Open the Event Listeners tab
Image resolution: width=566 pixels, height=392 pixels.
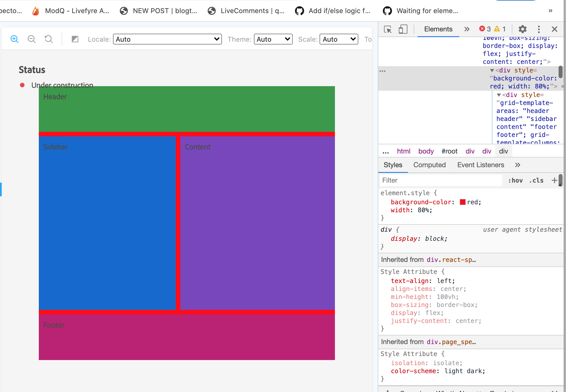tap(480, 165)
